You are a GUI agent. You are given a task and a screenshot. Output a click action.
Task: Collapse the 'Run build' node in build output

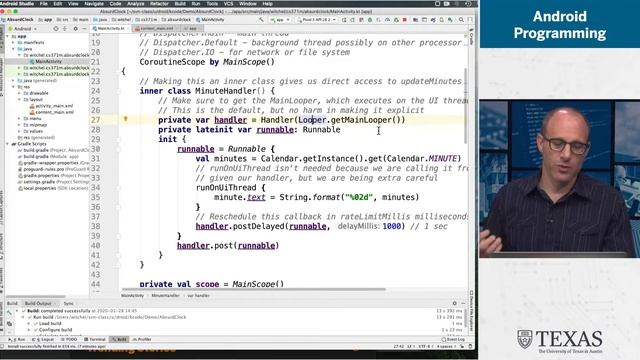(23, 317)
